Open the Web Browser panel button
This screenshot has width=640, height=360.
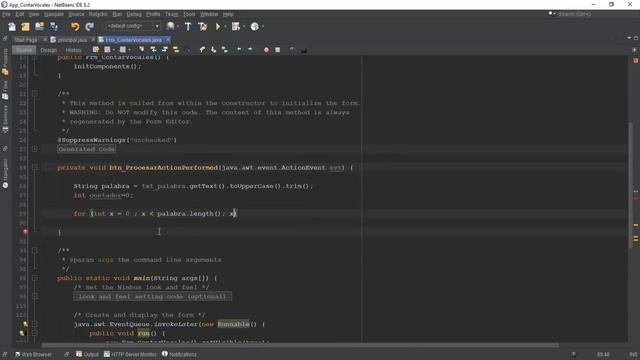pos(33,354)
